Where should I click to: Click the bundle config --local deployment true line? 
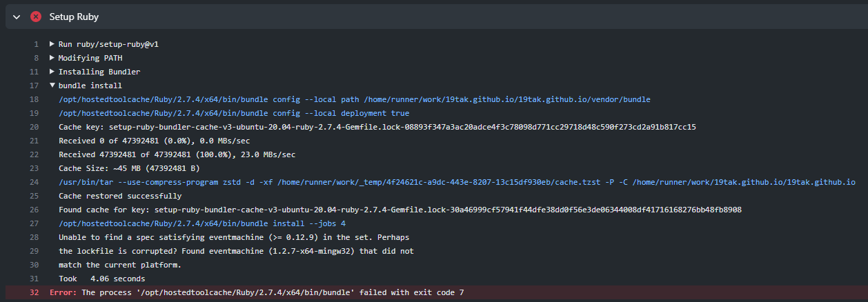click(234, 113)
